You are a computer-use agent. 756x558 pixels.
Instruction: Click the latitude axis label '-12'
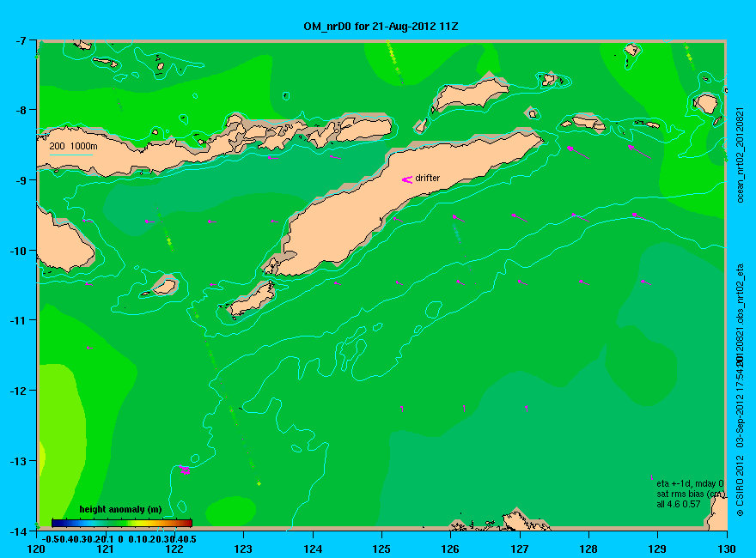pyautogui.click(x=18, y=391)
